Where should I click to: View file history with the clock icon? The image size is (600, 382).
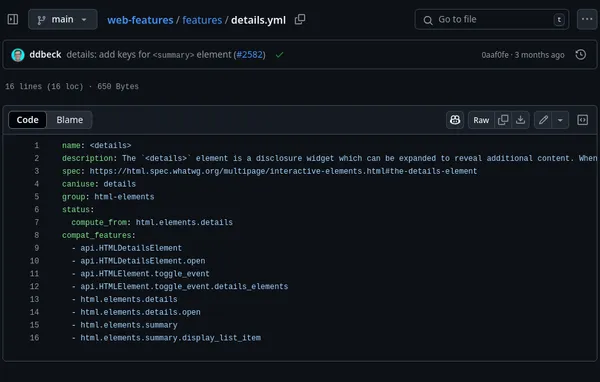580,55
